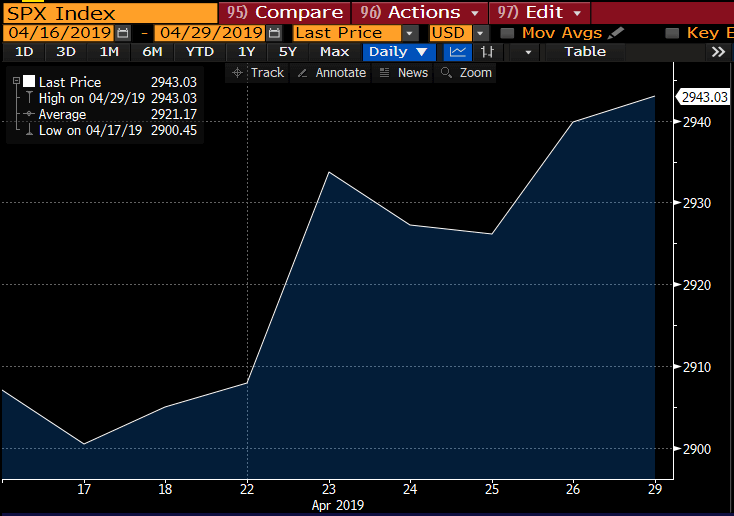Click the 23 date label on x-axis
This screenshot has width=734, height=516.
329,489
